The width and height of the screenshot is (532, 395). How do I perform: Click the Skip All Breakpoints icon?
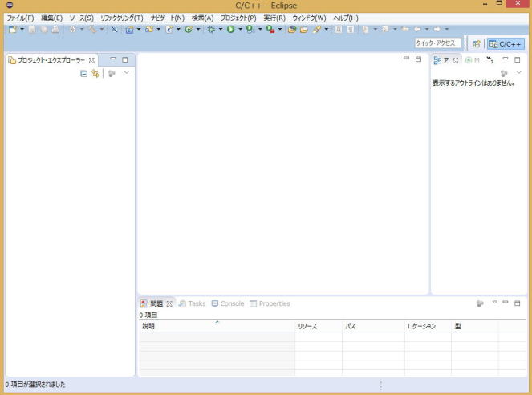114,30
